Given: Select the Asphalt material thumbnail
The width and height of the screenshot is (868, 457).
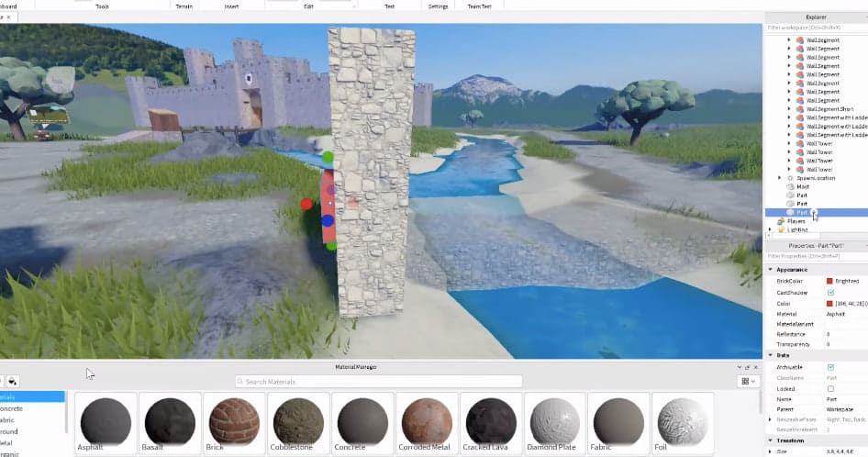Looking at the screenshot, I should coord(106,423).
